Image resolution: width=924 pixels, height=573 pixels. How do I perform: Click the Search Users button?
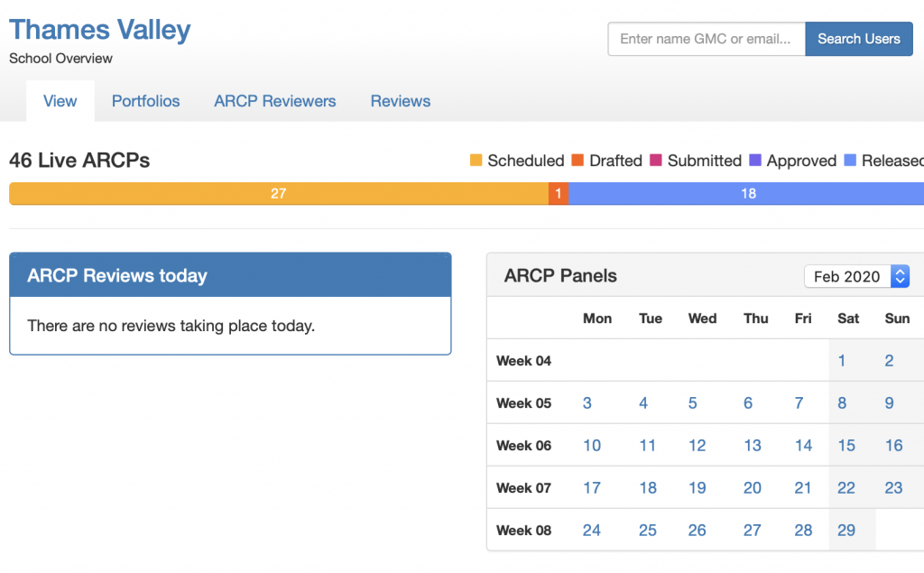859,39
